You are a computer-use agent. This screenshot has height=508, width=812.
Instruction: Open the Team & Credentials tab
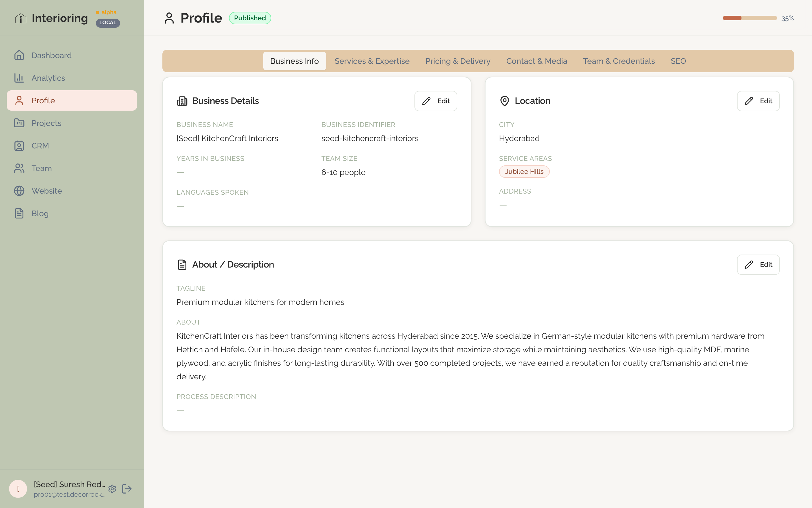point(619,61)
